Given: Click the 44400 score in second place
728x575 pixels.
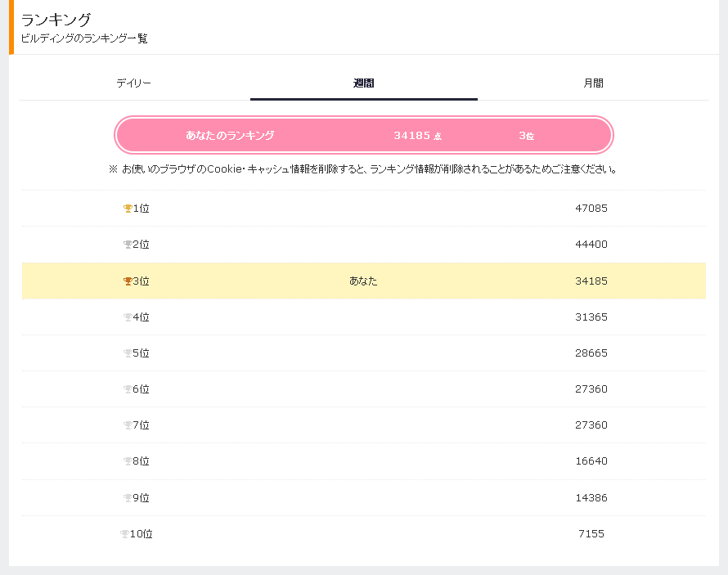Looking at the screenshot, I should coord(591,245).
